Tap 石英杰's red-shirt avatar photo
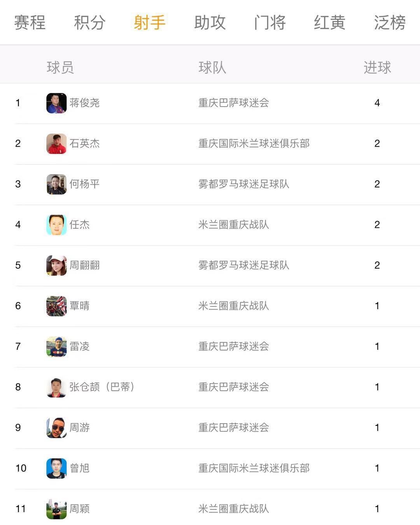 [x=56, y=143]
